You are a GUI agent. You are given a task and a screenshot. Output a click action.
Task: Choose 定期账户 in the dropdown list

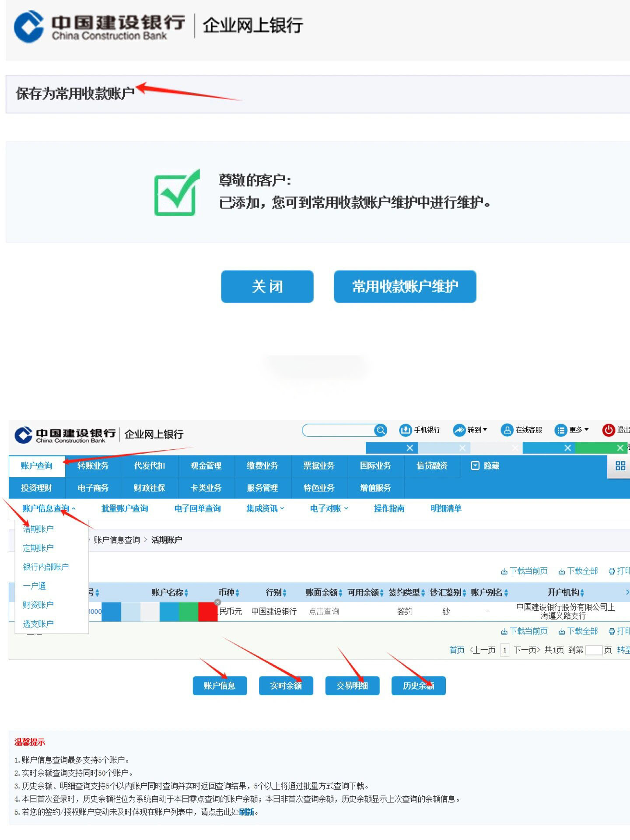[x=38, y=548]
